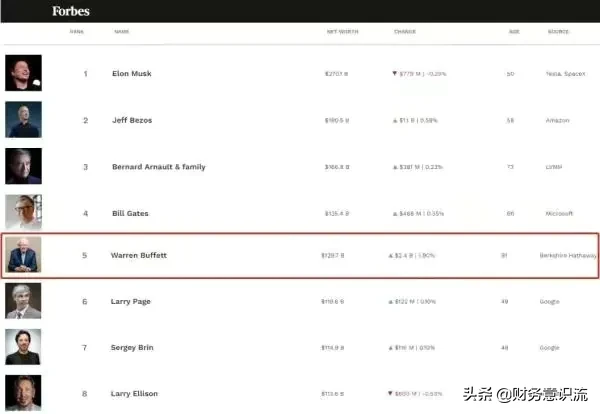Open Jeff Bezos's profile photo
This screenshot has width=600, height=414.
click(x=23, y=119)
